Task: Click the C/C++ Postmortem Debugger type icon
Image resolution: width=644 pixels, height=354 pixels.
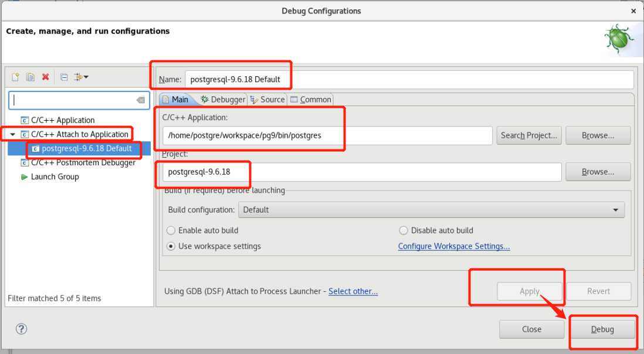Action: pos(25,163)
